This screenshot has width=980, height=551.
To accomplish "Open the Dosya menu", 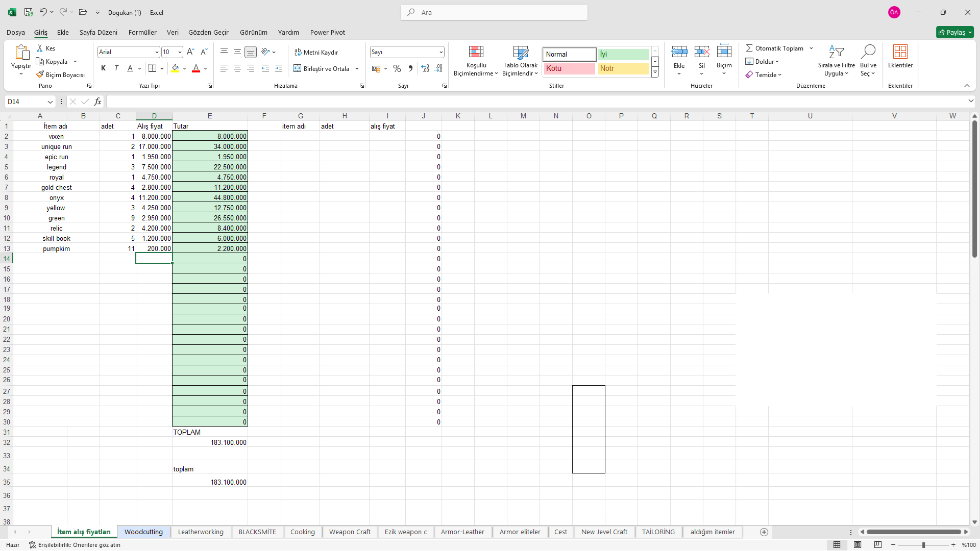I will pos(16,32).
